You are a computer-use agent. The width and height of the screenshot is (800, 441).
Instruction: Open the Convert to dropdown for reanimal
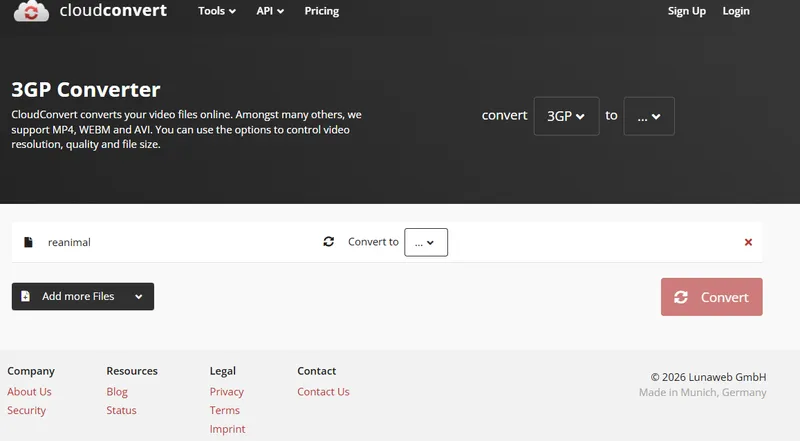click(x=426, y=242)
